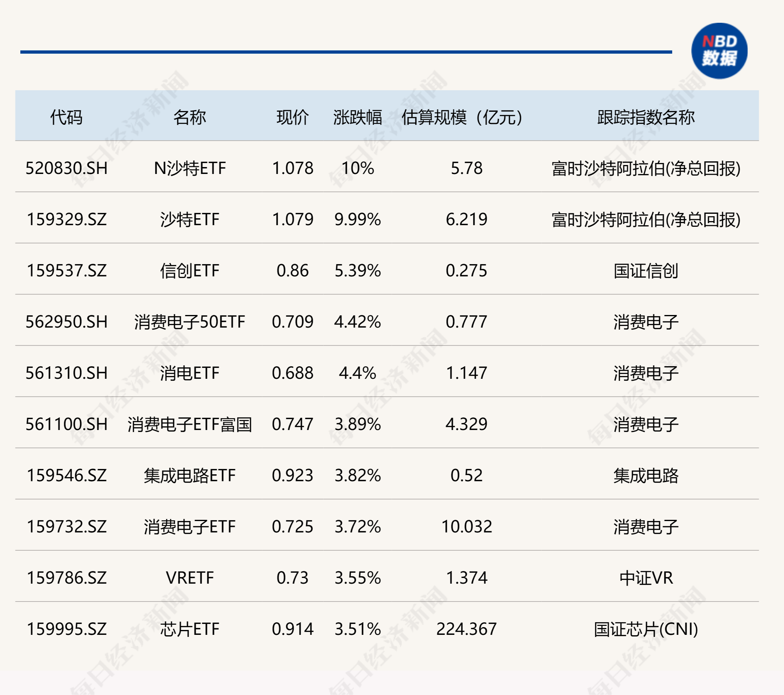784x695 pixels.
Task: Select code 561100.SH
Action: [x=66, y=424]
